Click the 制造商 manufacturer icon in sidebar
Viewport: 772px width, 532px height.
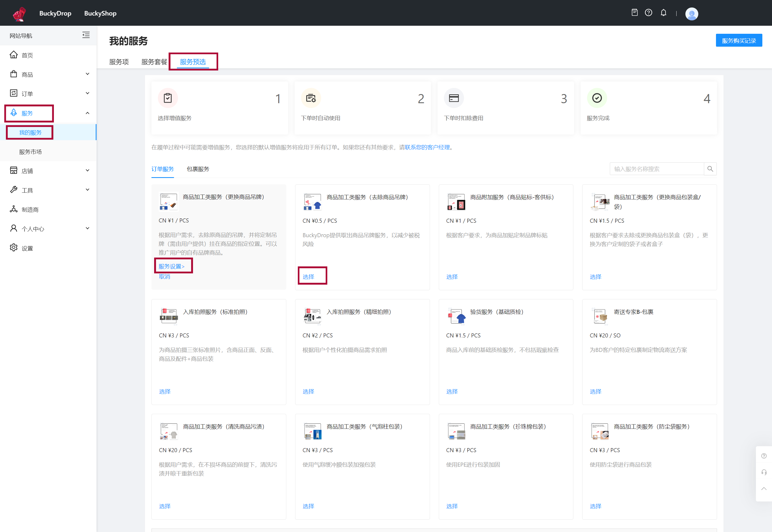[x=15, y=208]
